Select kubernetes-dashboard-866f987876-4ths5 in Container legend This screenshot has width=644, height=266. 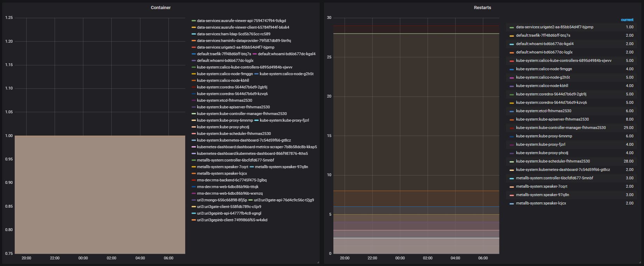(252, 153)
